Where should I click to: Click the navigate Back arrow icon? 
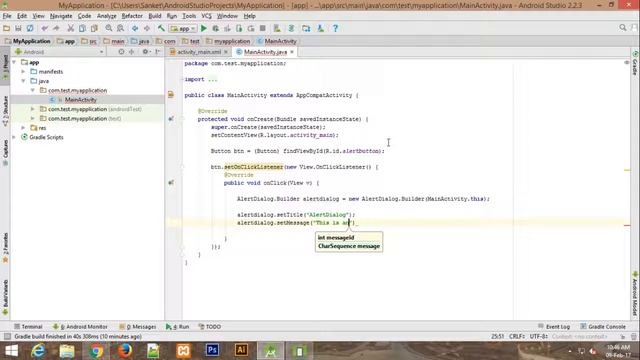pyautogui.click(x=135, y=28)
